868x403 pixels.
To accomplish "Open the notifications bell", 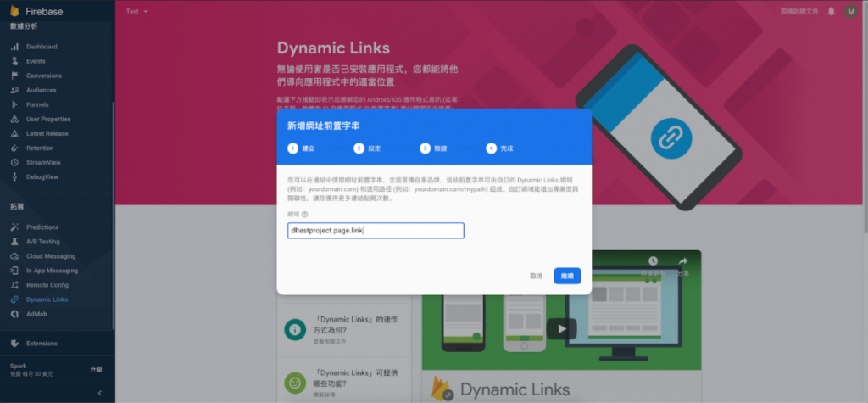I will (x=831, y=11).
